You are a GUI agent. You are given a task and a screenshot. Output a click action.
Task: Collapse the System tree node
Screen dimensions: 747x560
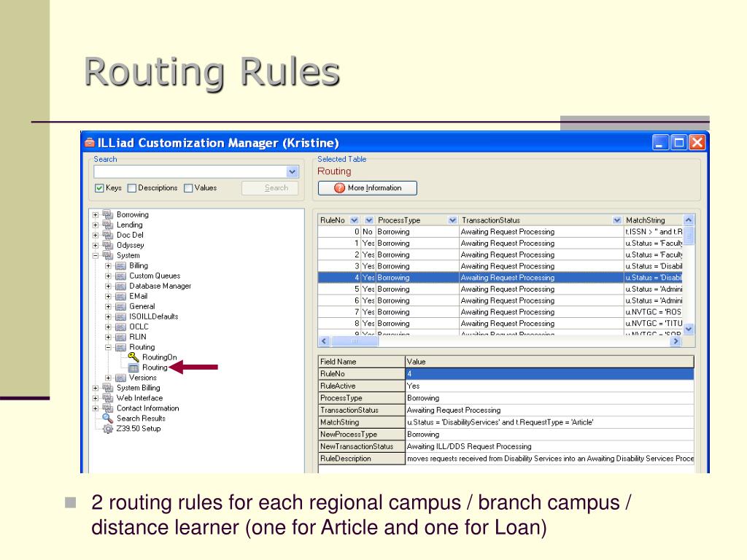point(96,255)
